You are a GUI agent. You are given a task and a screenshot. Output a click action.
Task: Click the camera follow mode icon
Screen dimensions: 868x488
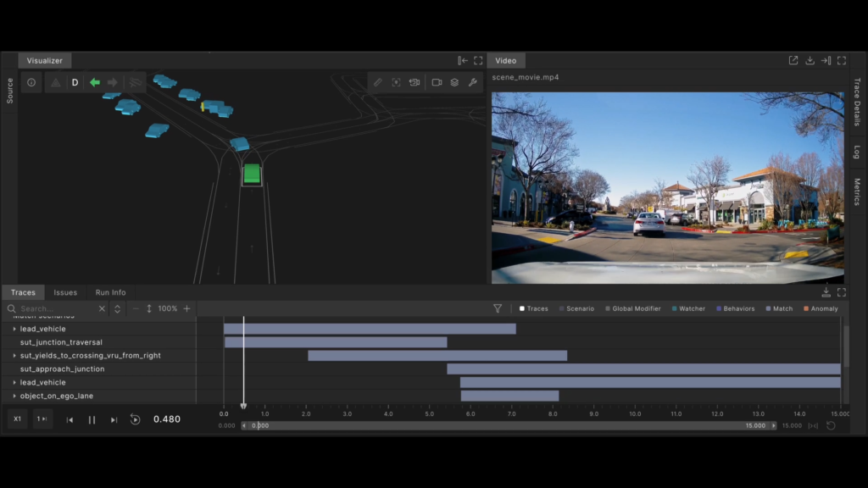[x=414, y=82]
